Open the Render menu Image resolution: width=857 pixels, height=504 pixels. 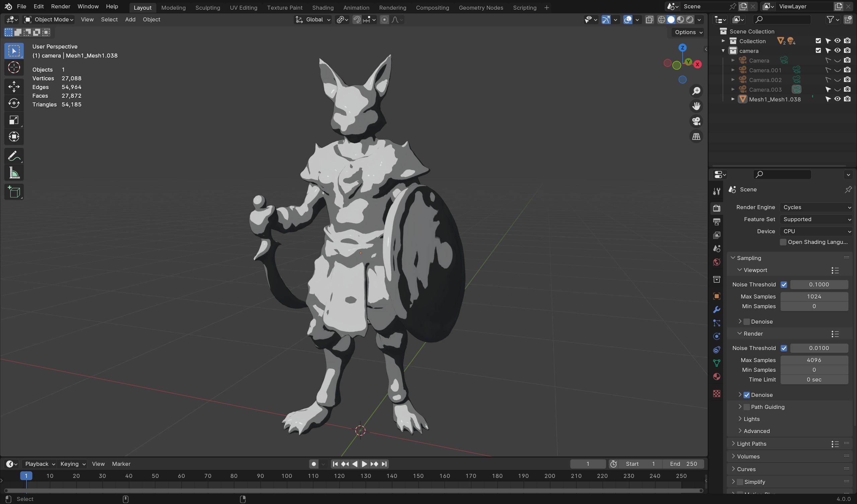pos(61,6)
